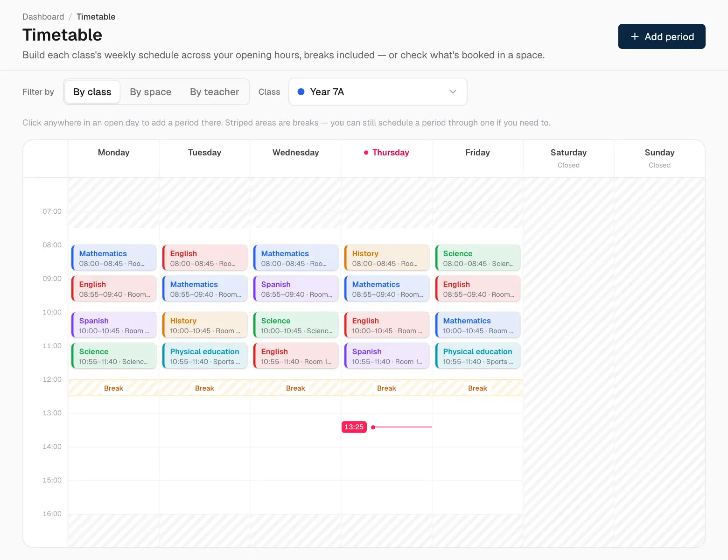Switch filter to By space

[x=151, y=92]
